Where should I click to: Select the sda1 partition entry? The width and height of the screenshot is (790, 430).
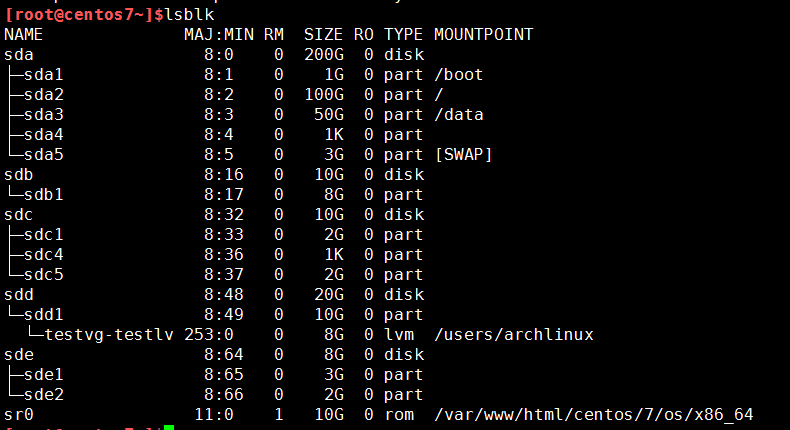click(x=43, y=75)
